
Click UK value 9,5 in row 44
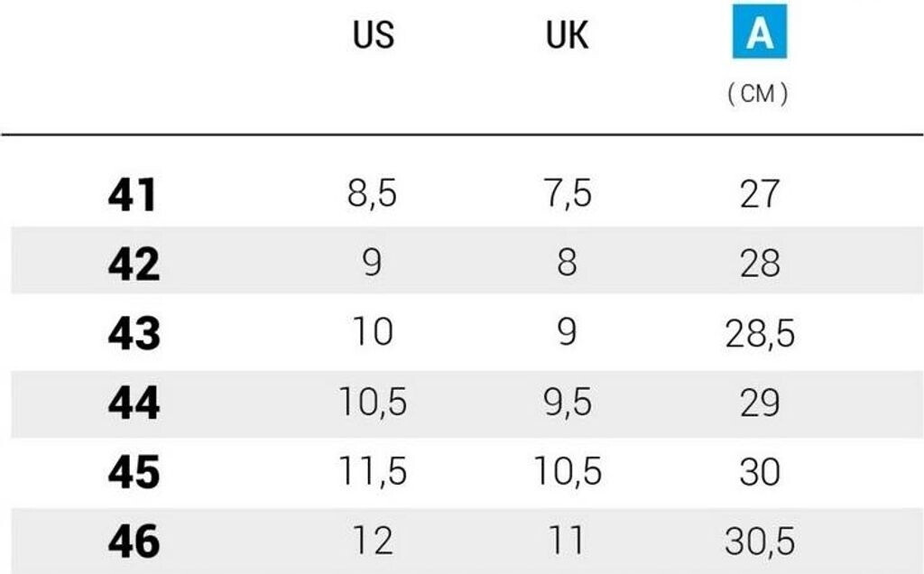point(567,403)
